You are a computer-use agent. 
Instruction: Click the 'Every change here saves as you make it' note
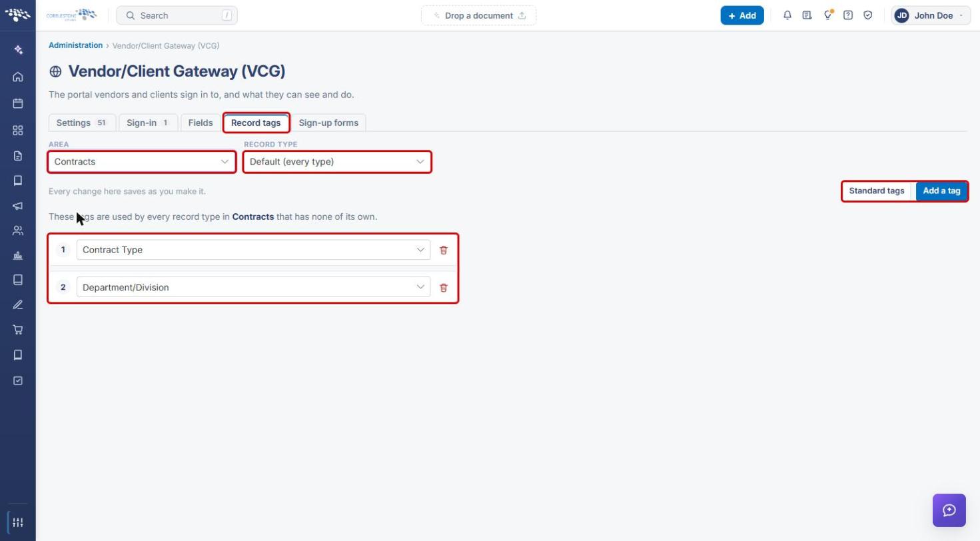pyautogui.click(x=127, y=191)
